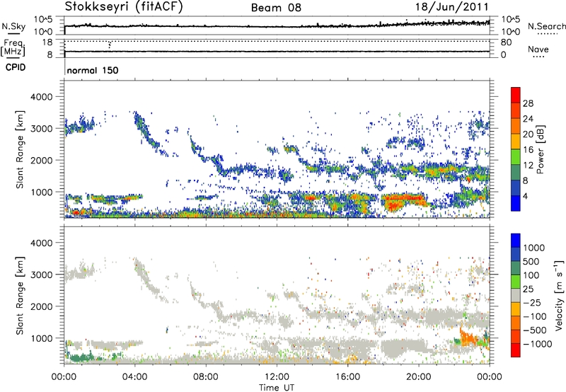Click the green positive-velocity patch near 01:00 UT
Viewport: 566px width, 392px height.
pos(82,358)
